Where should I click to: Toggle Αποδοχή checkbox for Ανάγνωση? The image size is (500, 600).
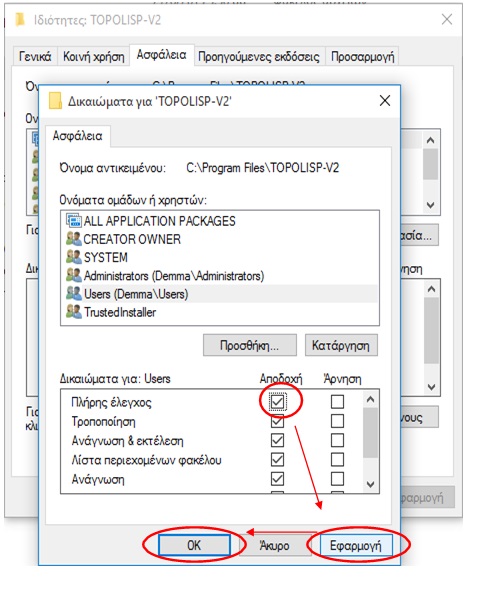(277, 479)
